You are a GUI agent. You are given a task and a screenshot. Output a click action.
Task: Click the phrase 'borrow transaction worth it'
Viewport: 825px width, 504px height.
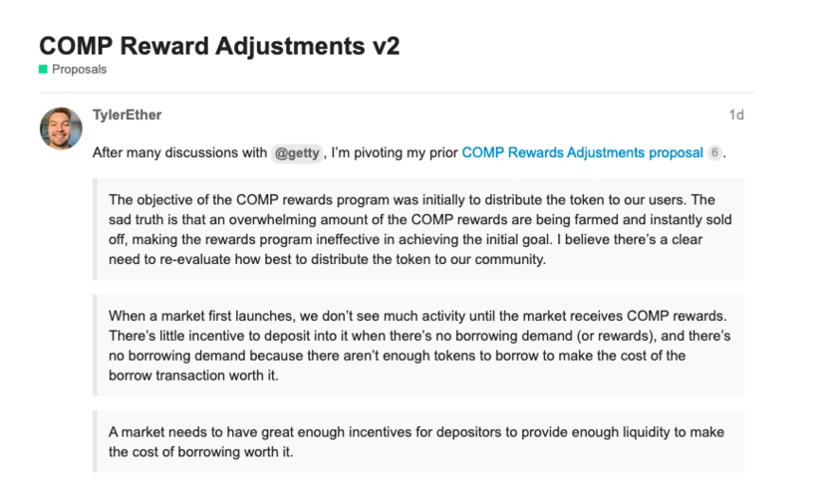[192, 376]
